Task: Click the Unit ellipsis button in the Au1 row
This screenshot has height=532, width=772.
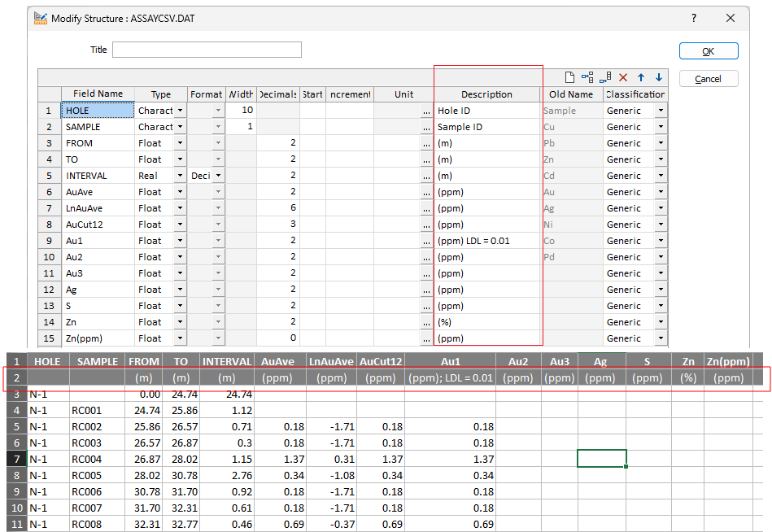Action: click(427, 241)
